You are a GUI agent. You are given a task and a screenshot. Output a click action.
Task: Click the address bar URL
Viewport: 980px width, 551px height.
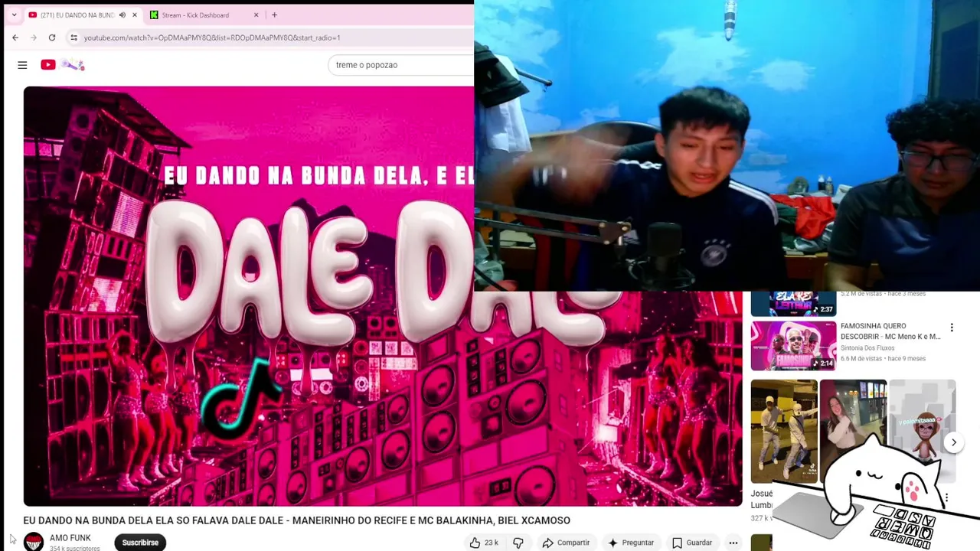tap(212, 37)
